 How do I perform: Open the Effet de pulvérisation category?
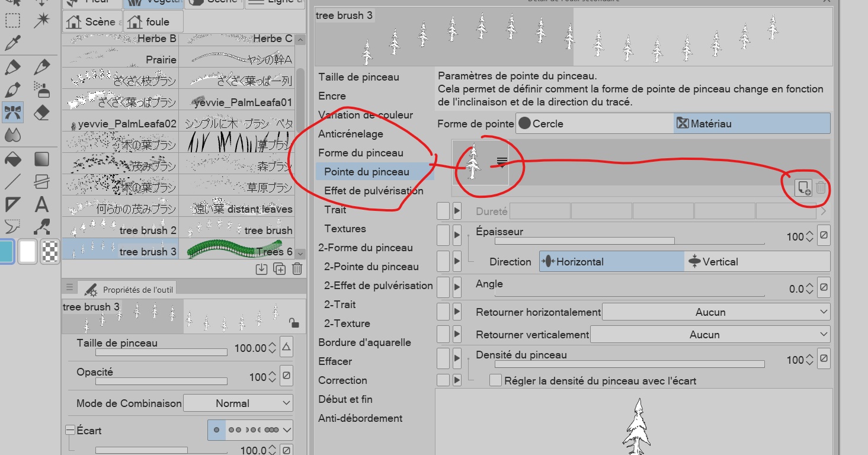coord(374,191)
